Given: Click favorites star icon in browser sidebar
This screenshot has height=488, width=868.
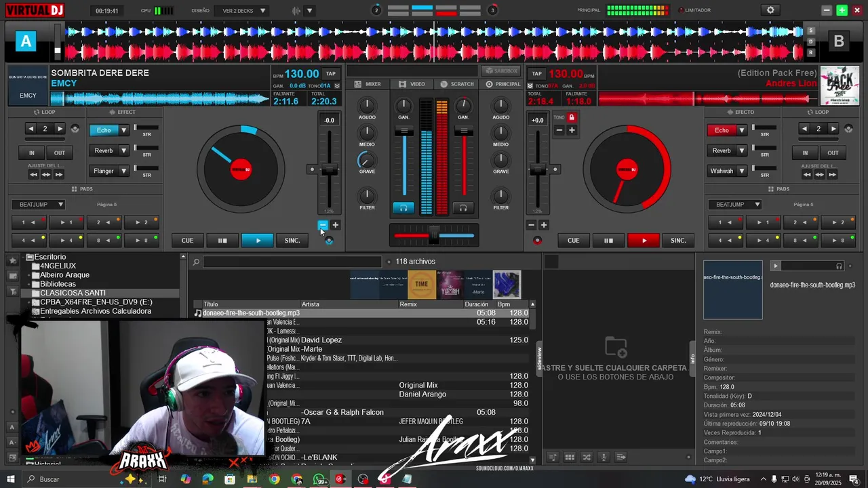Looking at the screenshot, I should click(x=12, y=261).
